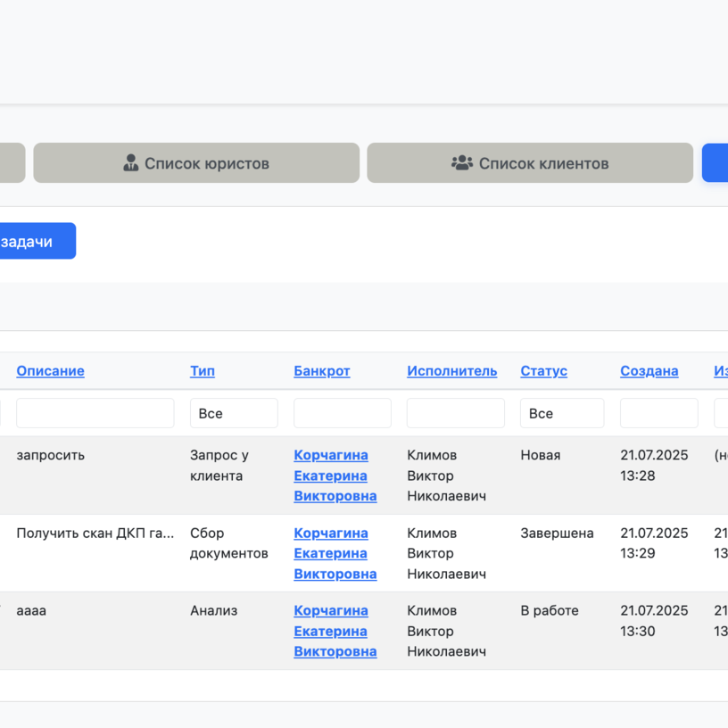
Task: Sort table by Описание column
Action: coord(51,371)
